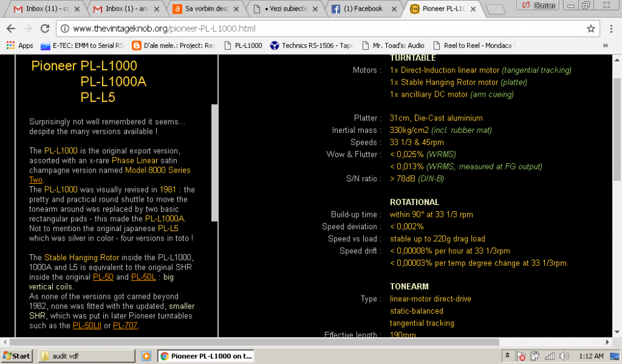This screenshot has height=364, width=622.
Task: Open the security alert tray icon
Action: point(521,356)
